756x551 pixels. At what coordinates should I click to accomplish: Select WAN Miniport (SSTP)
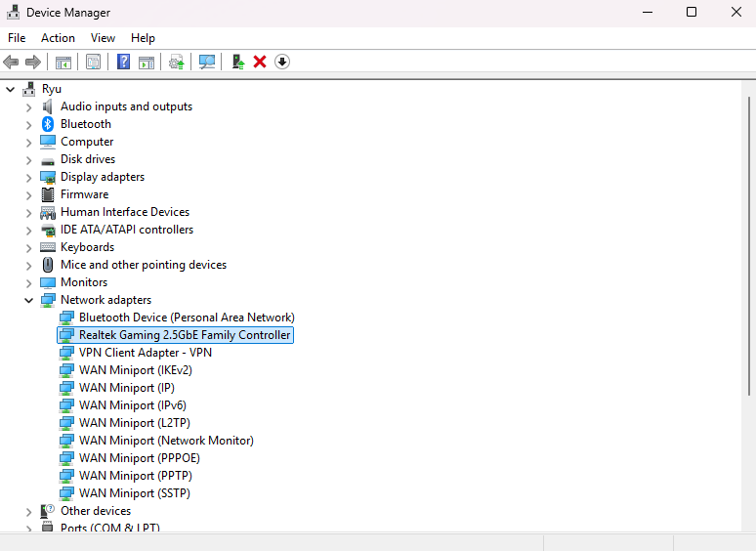[x=135, y=493]
